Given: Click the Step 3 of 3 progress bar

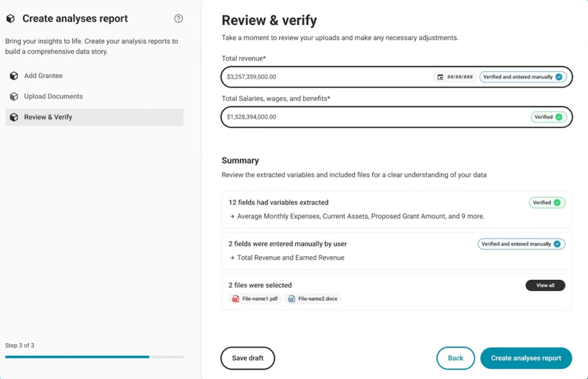Looking at the screenshot, I should coord(94,357).
